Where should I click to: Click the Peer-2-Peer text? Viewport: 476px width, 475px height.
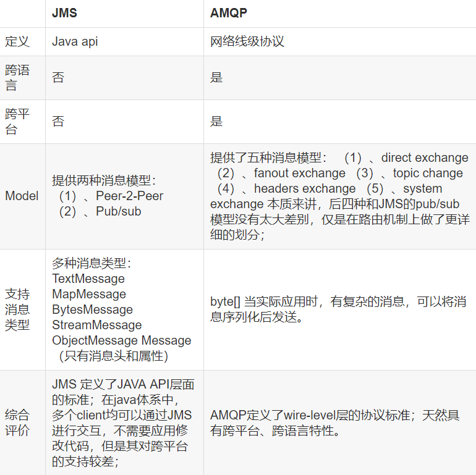tap(130, 196)
